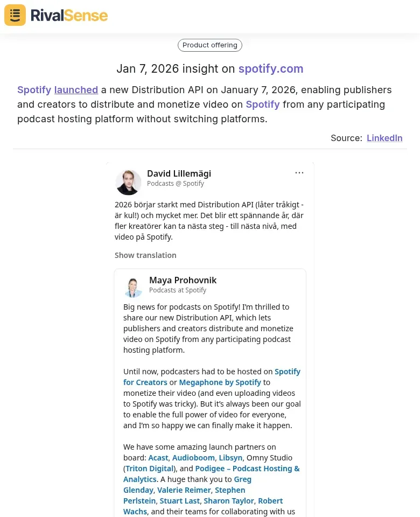Screen dimensions: 420x517
Task: Select the Product offering tag
Action: tap(209, 45)
